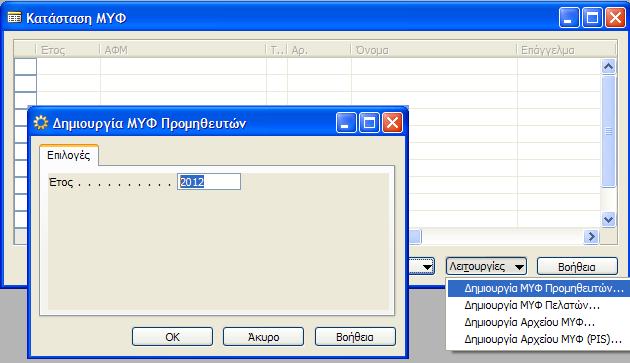Click the scroll right arrow in the table
Screen dimensions: 630x363
(x=591, y=236)
